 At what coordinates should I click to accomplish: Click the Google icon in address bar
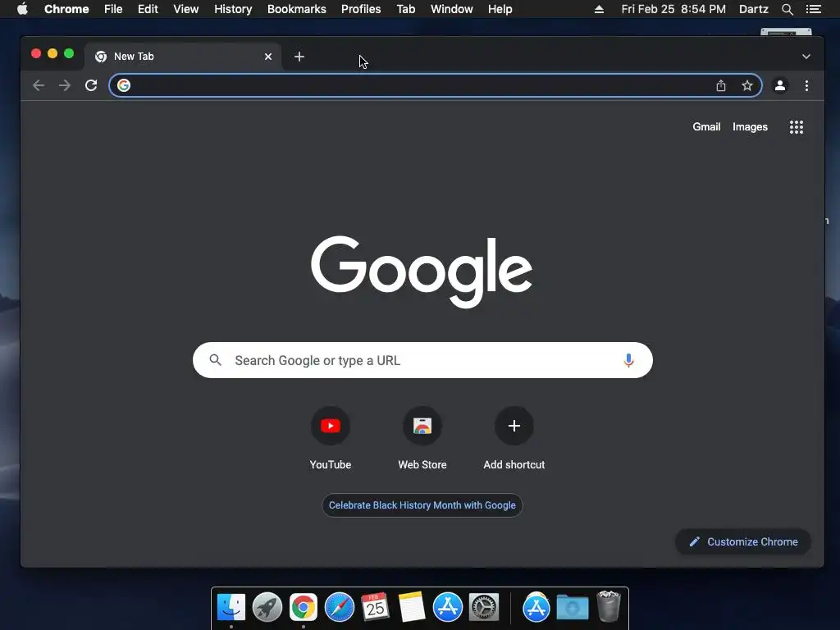click(124, 85)
